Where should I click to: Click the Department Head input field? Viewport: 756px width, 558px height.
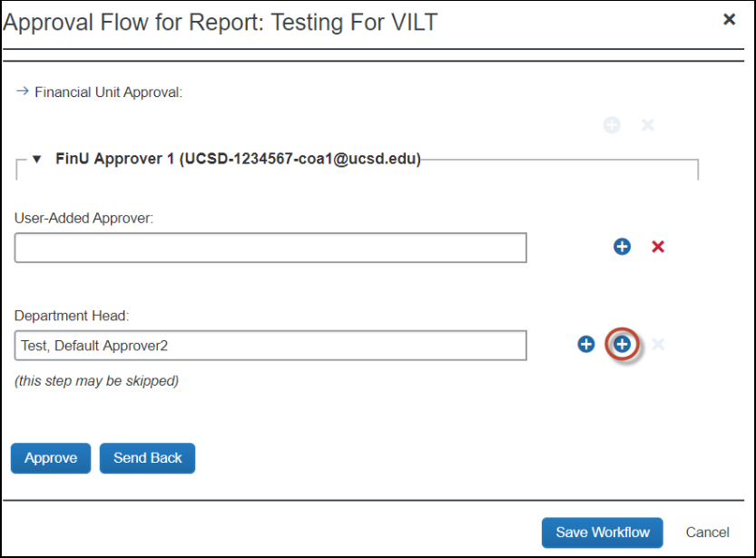(x=270, y=345)
